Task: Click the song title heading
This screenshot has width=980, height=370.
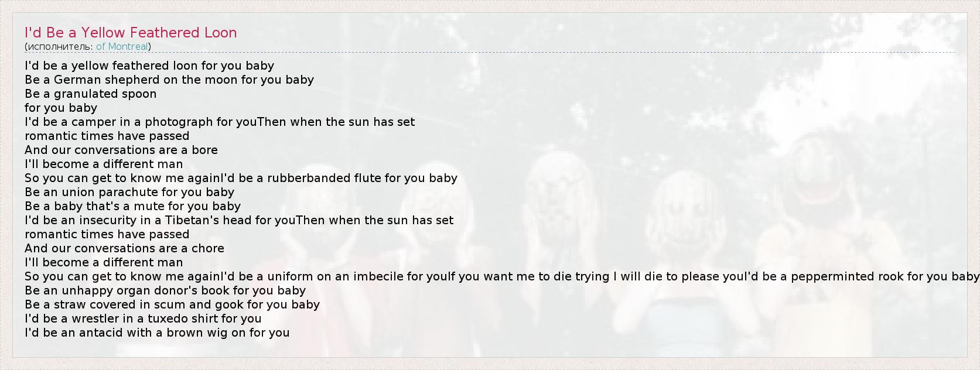Action: [x=131, y=33]
